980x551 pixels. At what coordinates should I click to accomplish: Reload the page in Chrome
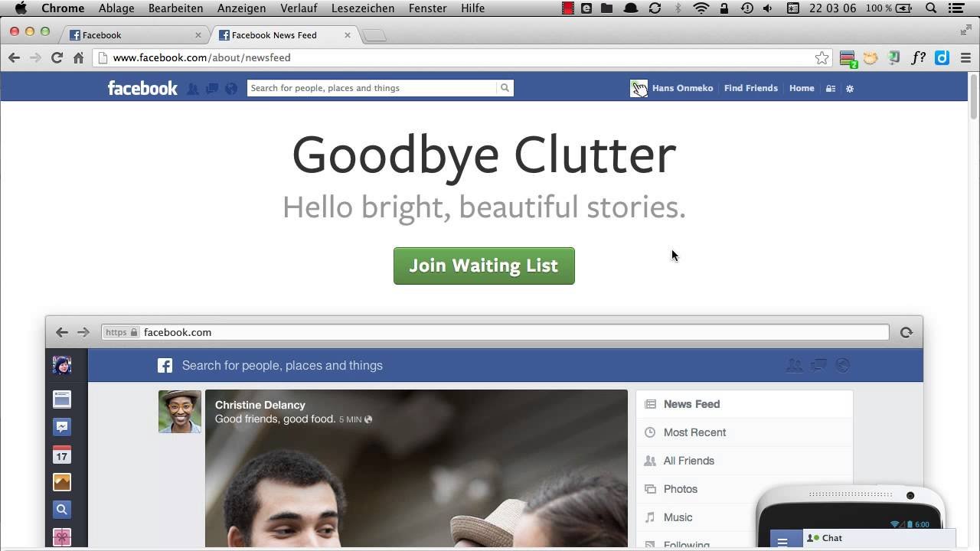[57, 58]
